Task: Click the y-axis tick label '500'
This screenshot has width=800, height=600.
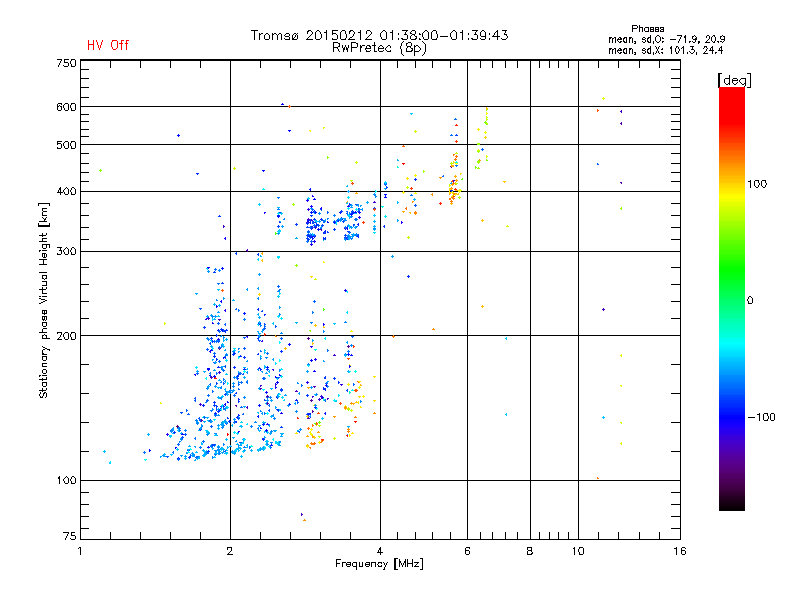Action: point(66,145)
